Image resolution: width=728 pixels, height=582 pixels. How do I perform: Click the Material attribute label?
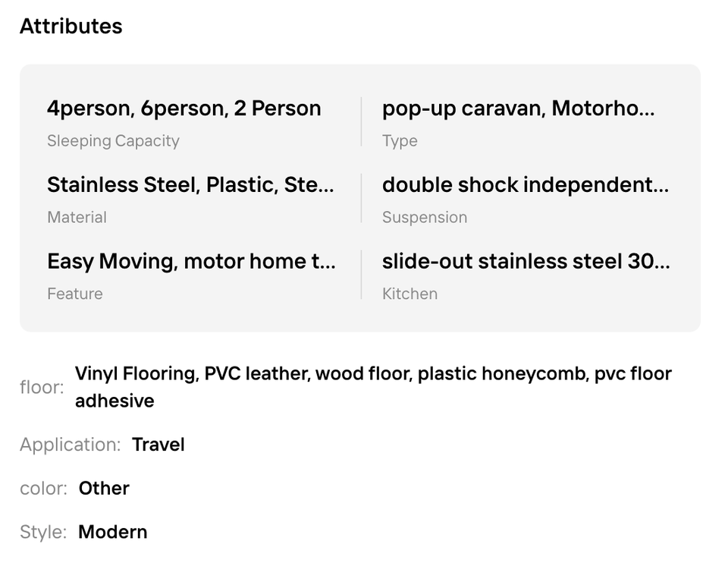tap(77, 218)
